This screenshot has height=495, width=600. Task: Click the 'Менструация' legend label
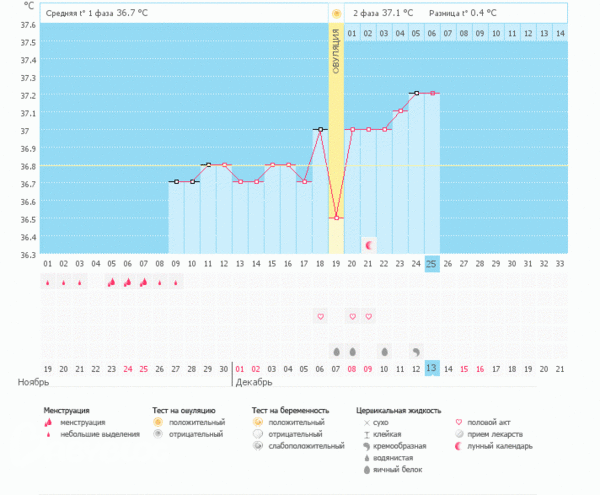point(67,410)
